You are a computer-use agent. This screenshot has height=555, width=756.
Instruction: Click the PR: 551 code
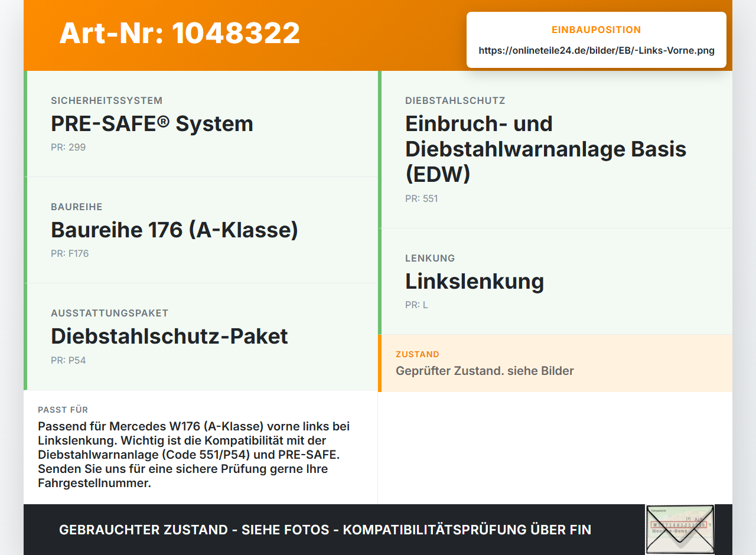pos(422,198)
